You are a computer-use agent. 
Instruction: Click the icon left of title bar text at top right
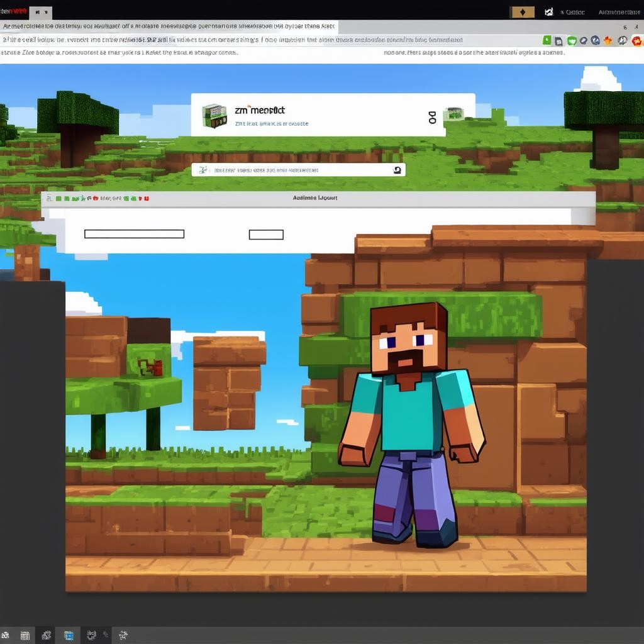point(548,12)
